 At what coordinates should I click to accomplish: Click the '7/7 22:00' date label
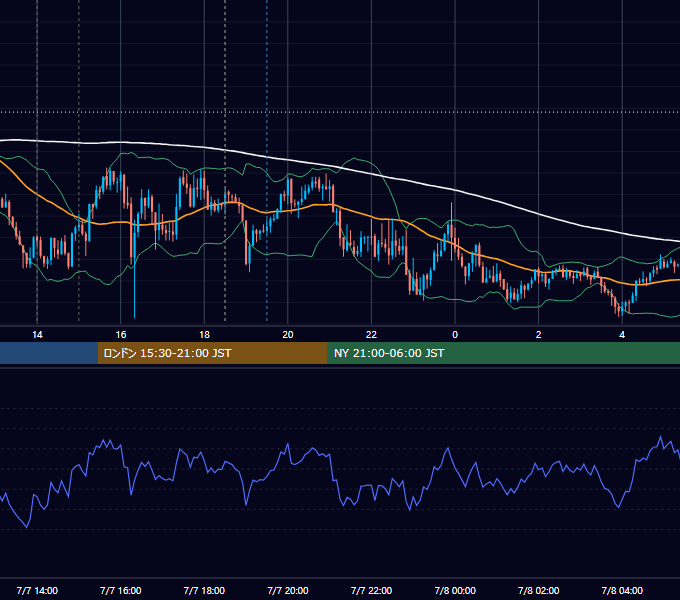[371, 590]
